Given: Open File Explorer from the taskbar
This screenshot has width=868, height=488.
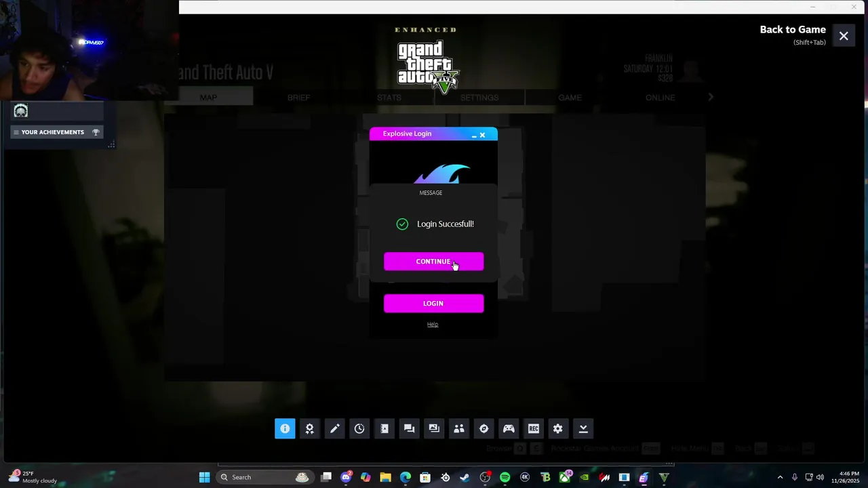Looking at the screenshot, I should click(x=386, y=477).
